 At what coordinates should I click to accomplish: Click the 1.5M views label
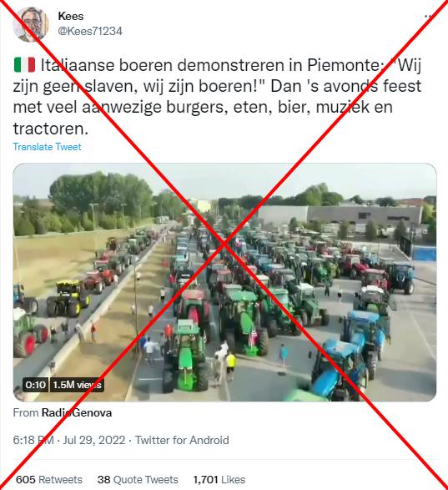77,385
